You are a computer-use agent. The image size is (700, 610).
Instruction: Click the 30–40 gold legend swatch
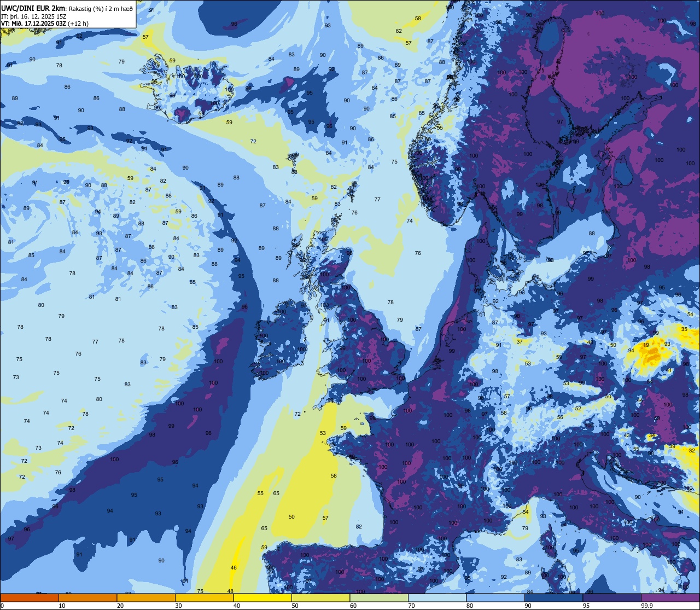pyautogui.click(x=204, y=597)
